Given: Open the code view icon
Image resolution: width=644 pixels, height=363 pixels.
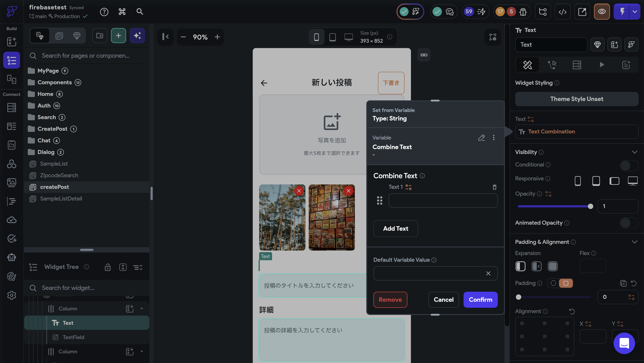Looking at the screenshot, I should pos(563,11).
